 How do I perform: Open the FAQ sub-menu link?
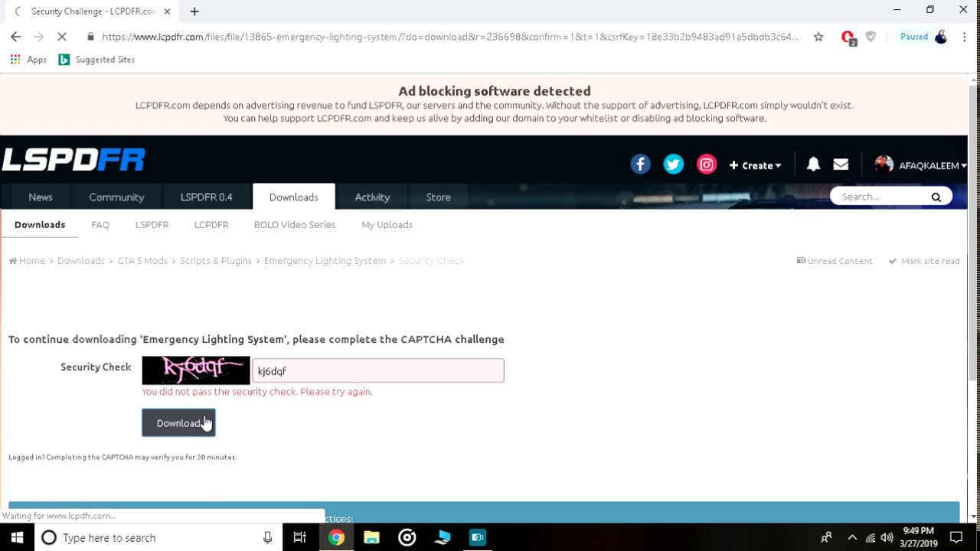100,225
